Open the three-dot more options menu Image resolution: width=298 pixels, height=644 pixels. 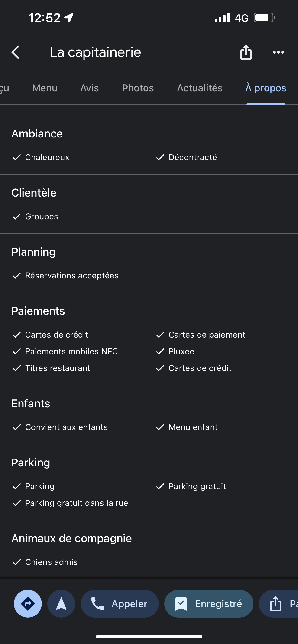pos(278,52)
